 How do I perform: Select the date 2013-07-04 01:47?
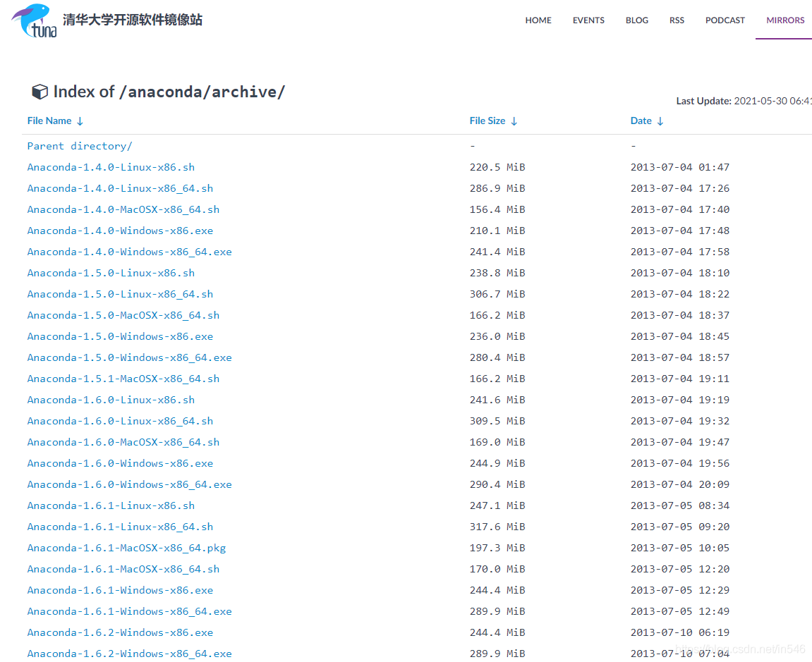(x=680, y=167)
